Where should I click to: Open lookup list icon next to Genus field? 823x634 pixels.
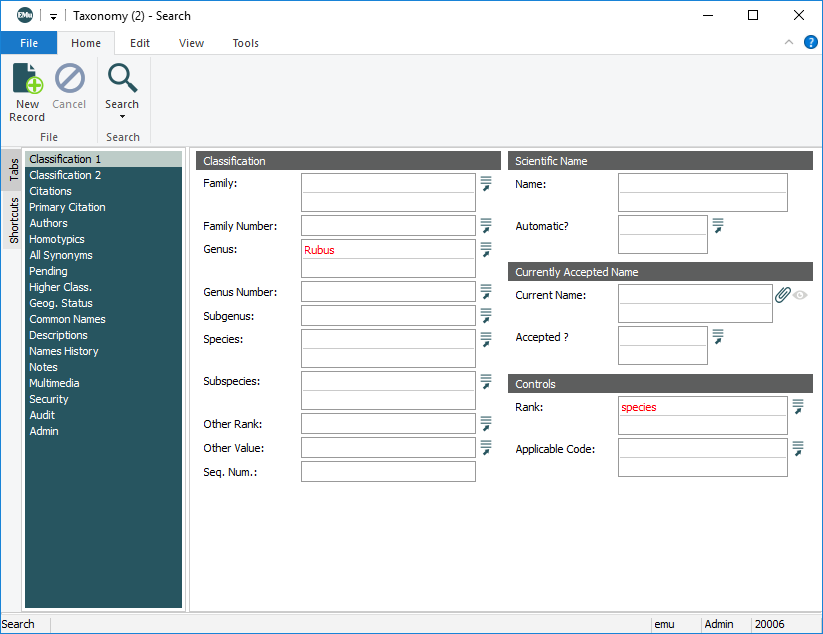[486, 249]
